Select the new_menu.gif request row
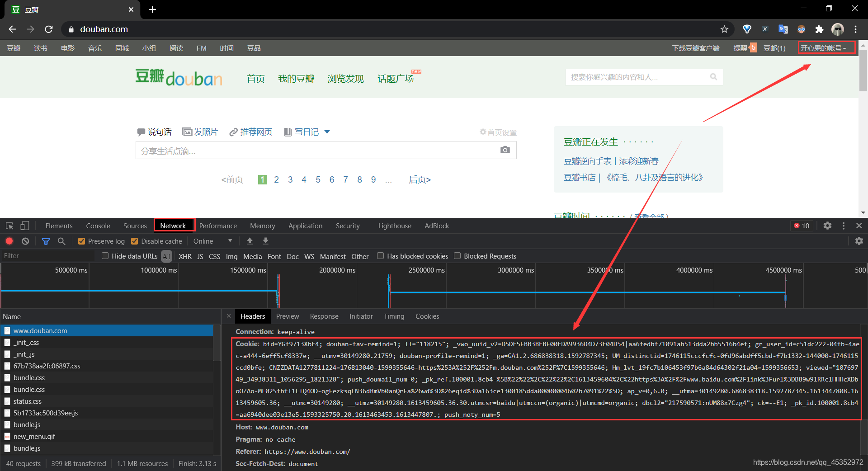 click(107, 436)
